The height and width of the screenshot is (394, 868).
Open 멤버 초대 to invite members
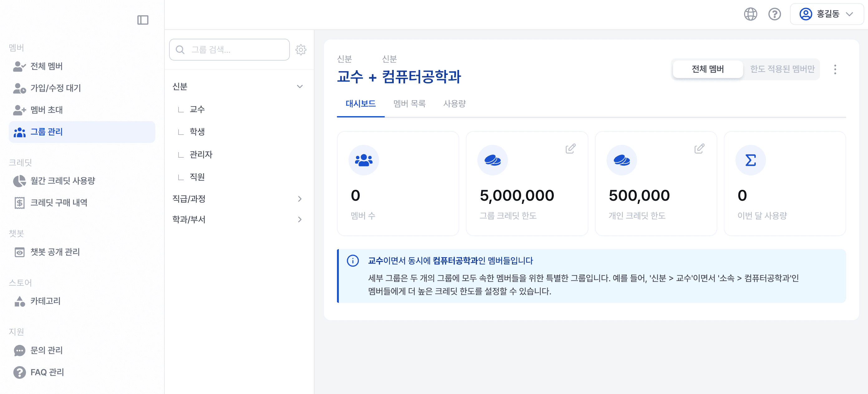click(47, 110)
